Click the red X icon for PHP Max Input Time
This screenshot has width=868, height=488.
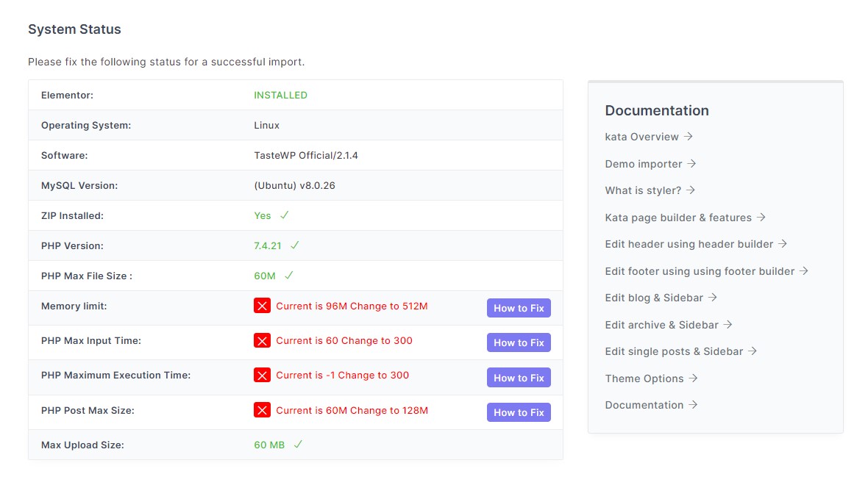262,340
